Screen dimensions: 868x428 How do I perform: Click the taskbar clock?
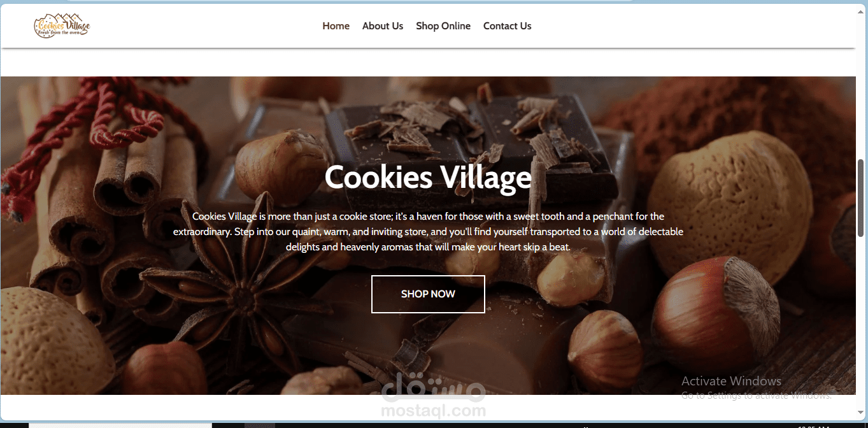point(806,425)
